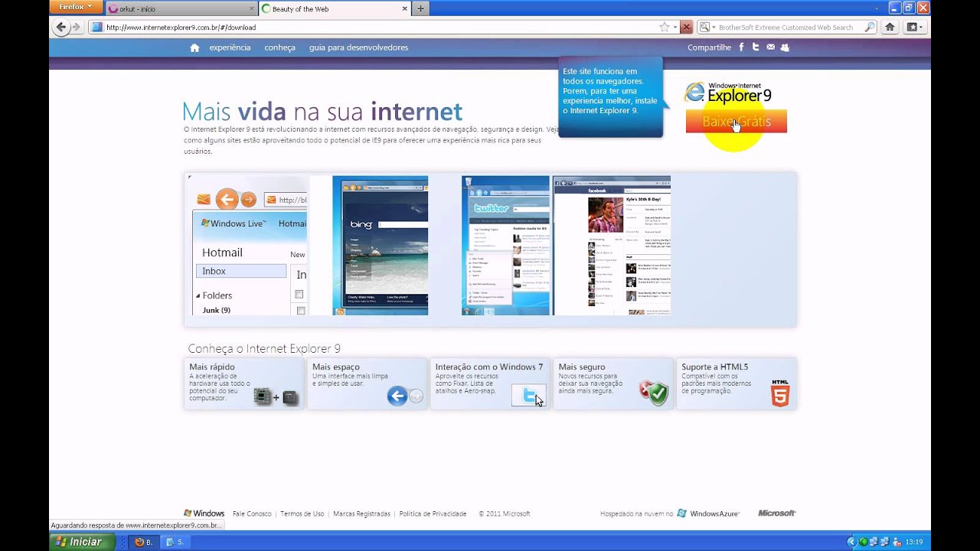Open a new tab with plus button
The width and height of the screenshot is (980, 551).
point(420,8)
